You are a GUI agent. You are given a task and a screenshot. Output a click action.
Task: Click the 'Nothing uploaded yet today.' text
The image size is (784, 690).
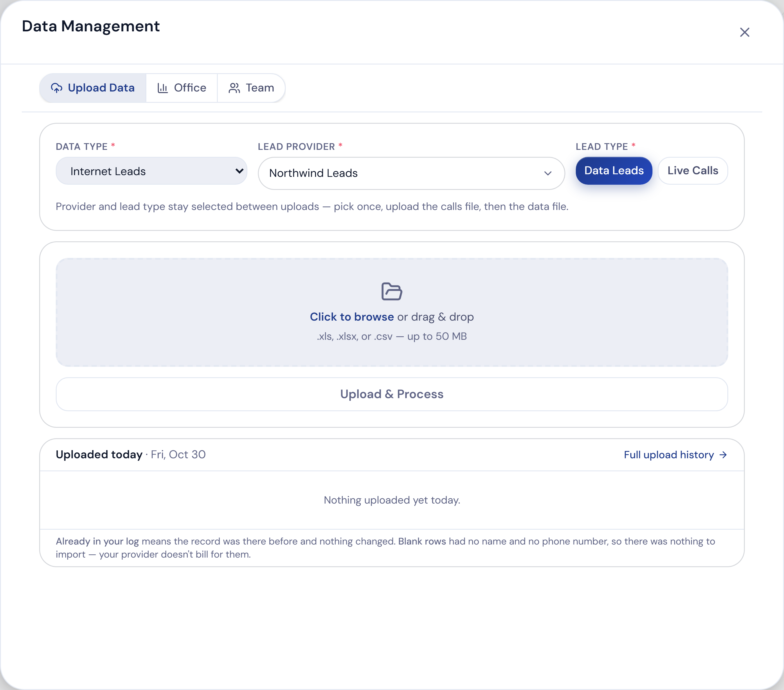(x=392, y=500)
